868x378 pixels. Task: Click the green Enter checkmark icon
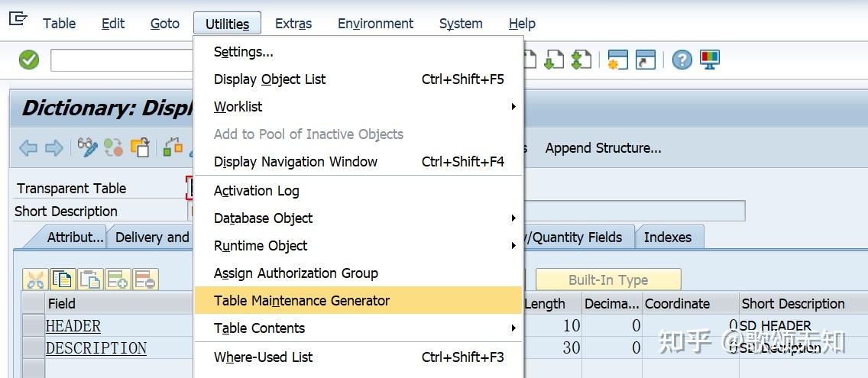[29, 60]
